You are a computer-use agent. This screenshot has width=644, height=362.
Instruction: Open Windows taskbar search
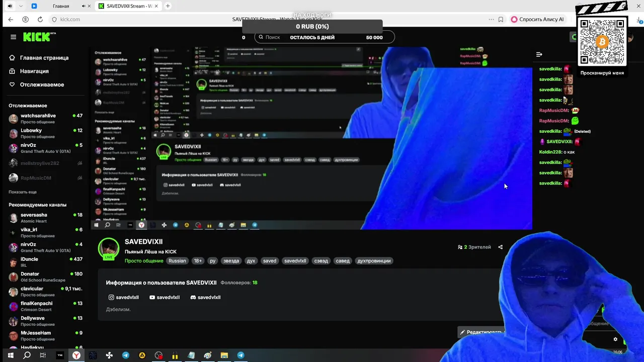pos(27,355)
